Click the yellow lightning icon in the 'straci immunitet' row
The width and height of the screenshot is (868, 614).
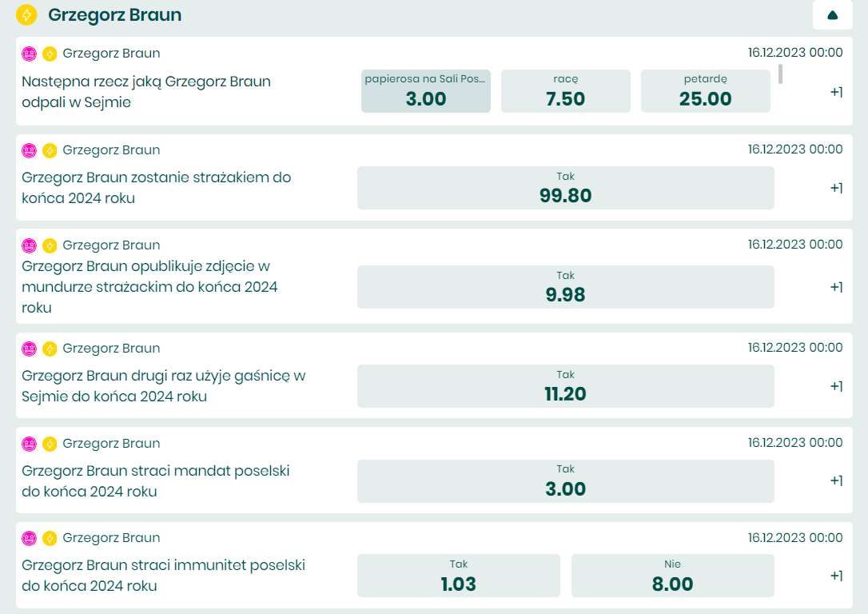[x=50, y=538]
